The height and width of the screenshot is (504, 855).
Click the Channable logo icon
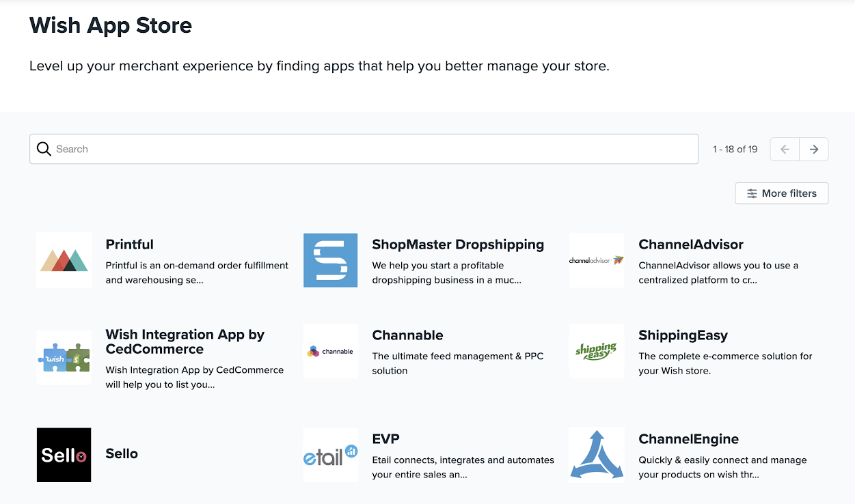(x=330, y=351)
